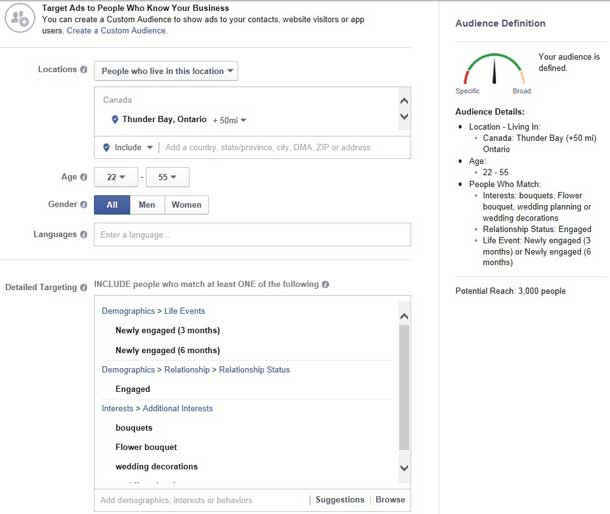
Task: Click the Custom Audience people icon
Action: point(19,17)
